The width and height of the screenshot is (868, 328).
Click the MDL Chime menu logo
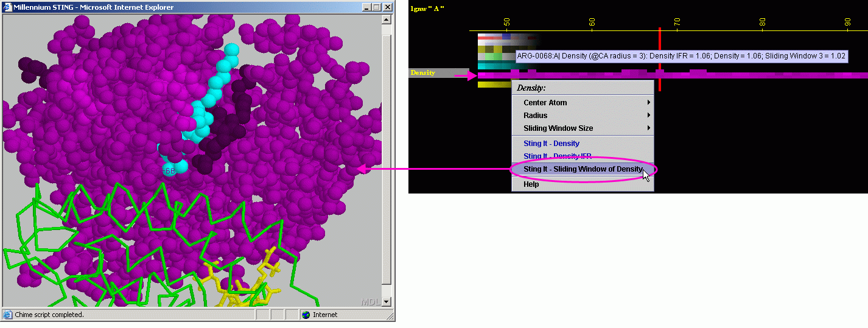pyautogui.click(x=370, y=301)
